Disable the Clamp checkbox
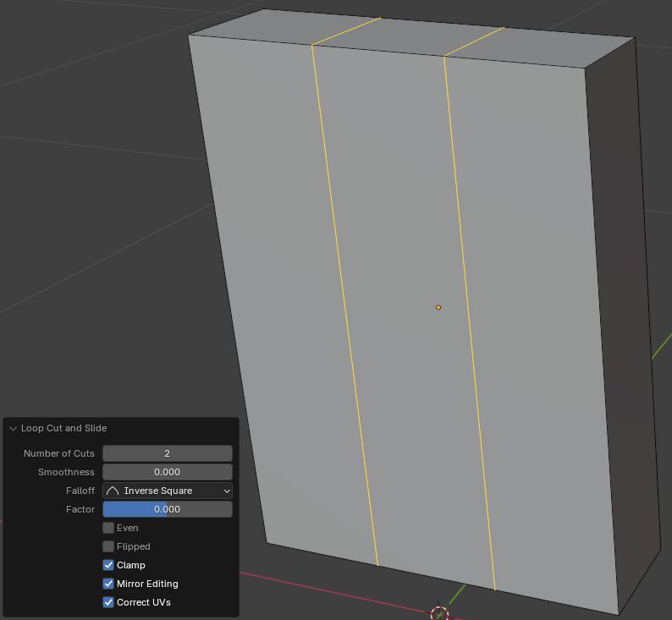 [108, 565]
